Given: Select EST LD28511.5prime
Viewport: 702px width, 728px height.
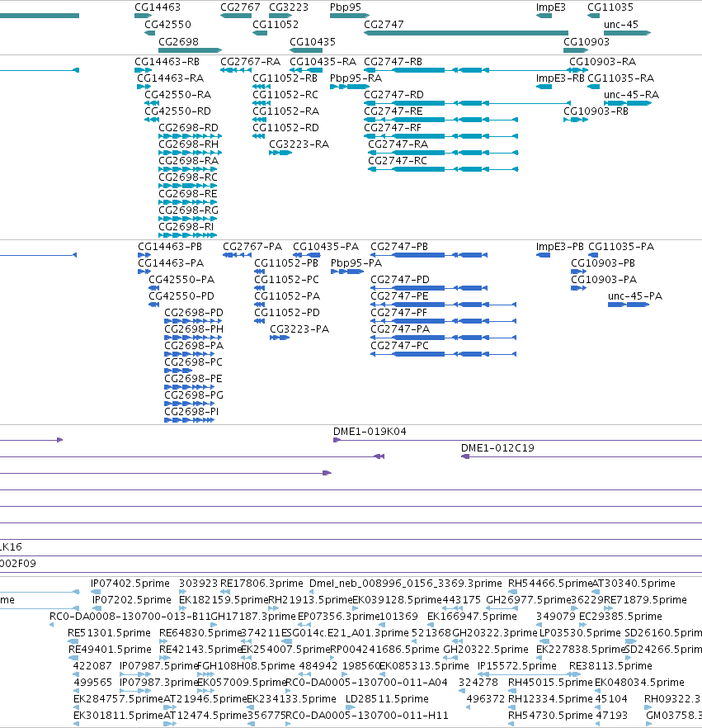Looking at the screenshot, I should tap(387, 699).
